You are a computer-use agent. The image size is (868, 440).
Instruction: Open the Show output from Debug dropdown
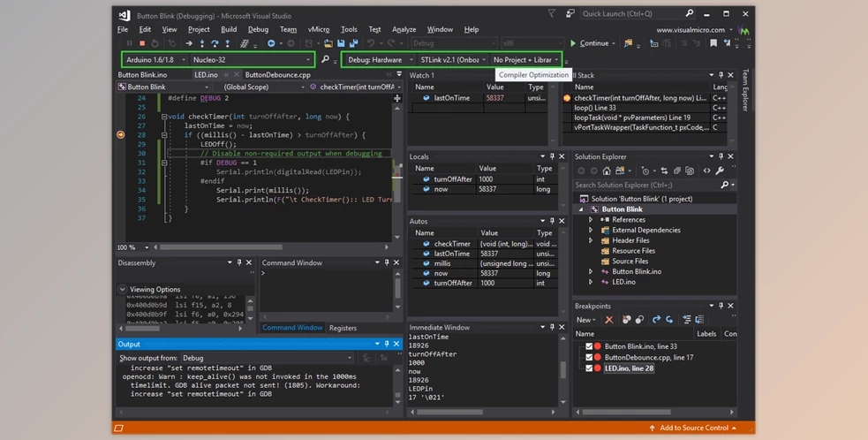[x=268, y=358]
